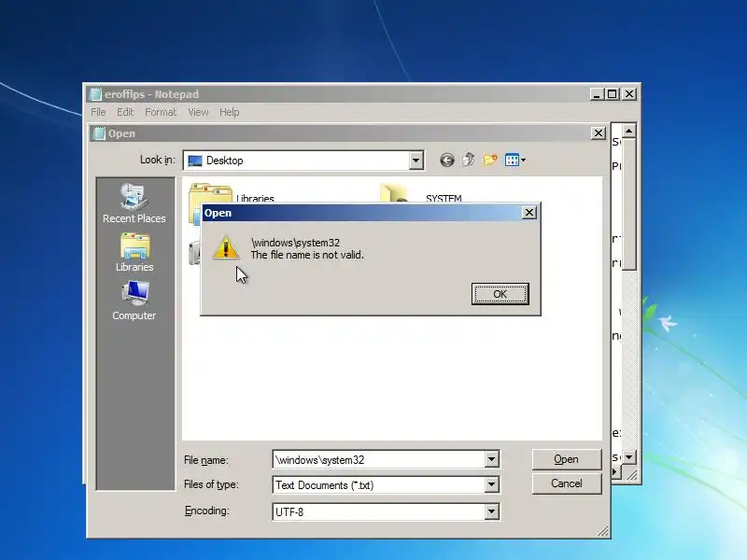The width and height of the screenshot is (747, 560).
Task: Click OK in the error message box
Action: coord(500,294)
